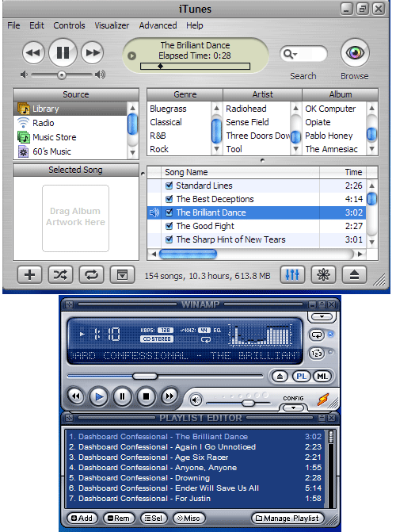Toggle Winamp shuffle button

[x=317, y=354]
